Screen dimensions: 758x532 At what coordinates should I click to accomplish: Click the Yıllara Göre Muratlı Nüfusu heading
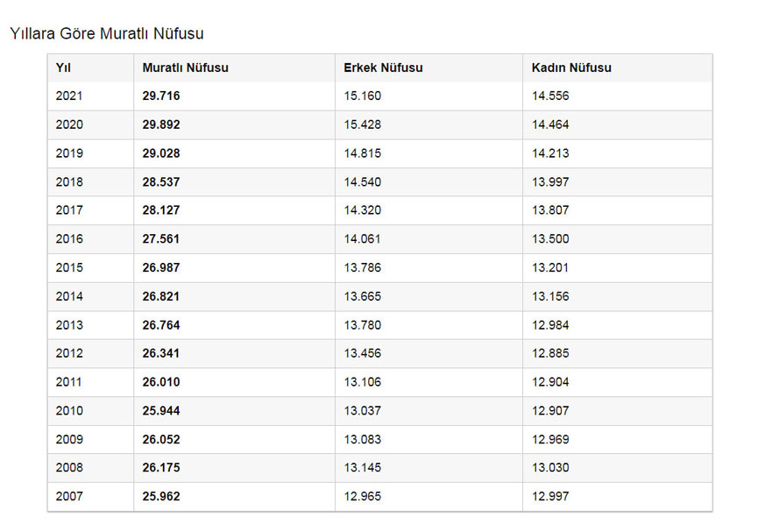point(106,33)
